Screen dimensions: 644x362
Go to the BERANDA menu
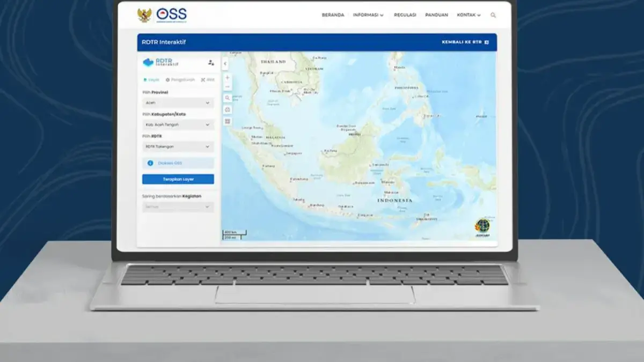point(333,15)
